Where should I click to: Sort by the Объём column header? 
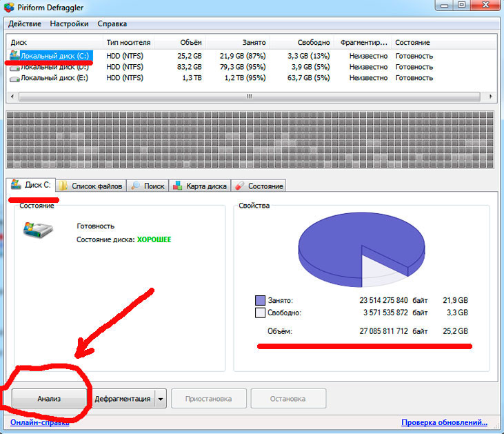click(x=180, y=43)
